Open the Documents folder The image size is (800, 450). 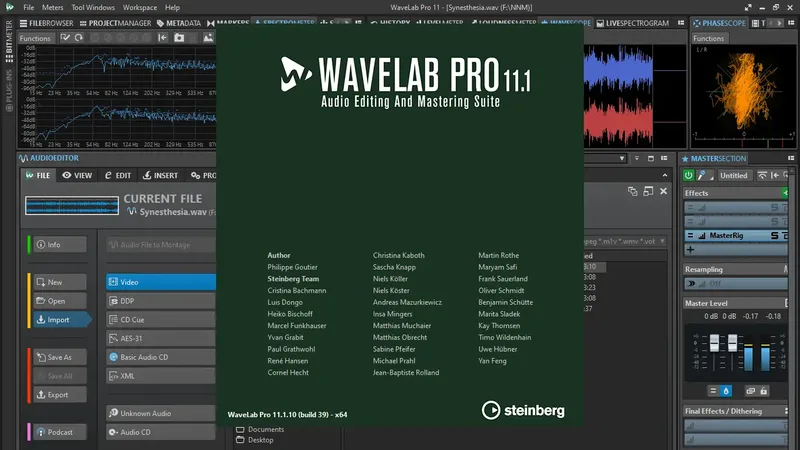[260, 430]
